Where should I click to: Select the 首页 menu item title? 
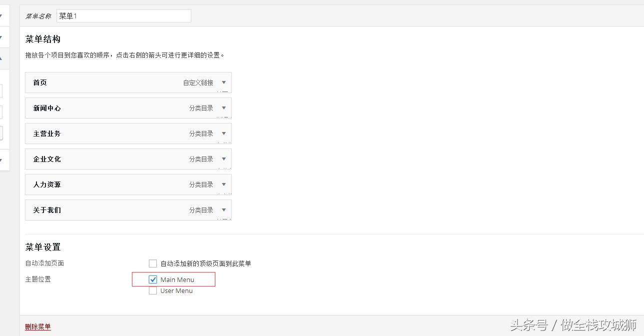pyautogui.click(x=40, y=82)
